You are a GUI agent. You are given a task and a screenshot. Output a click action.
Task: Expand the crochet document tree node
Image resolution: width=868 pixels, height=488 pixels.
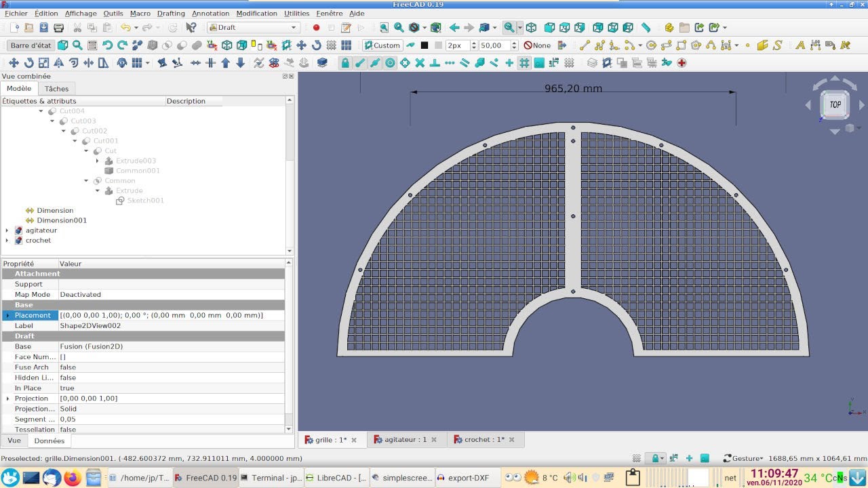(x=7, y=241)
